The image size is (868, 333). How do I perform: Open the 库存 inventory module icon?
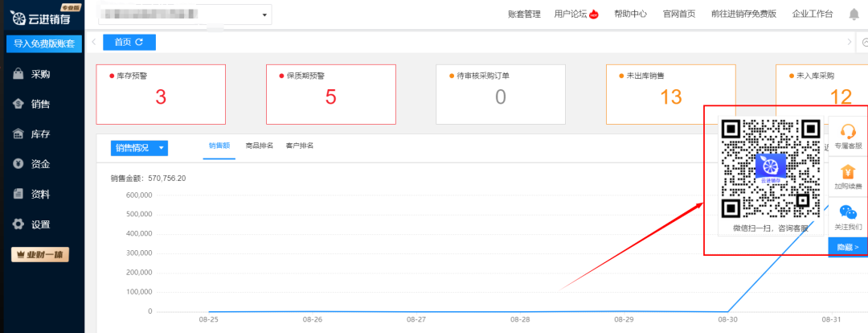pyautogui.click(x=18, y=134)
